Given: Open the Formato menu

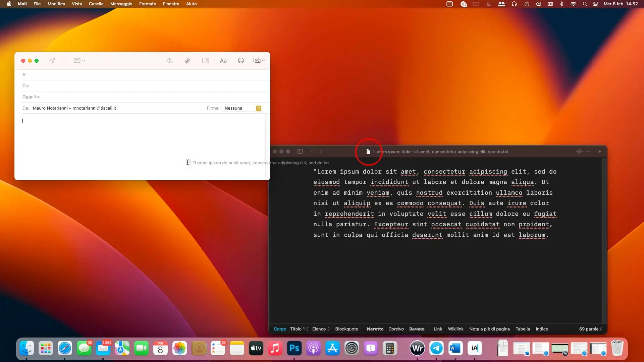Looking at the screenshot, I should (x=148, y=4).
